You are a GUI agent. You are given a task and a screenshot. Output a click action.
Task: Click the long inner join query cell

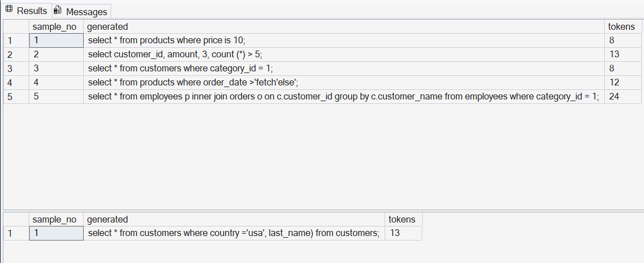point(344,97)
